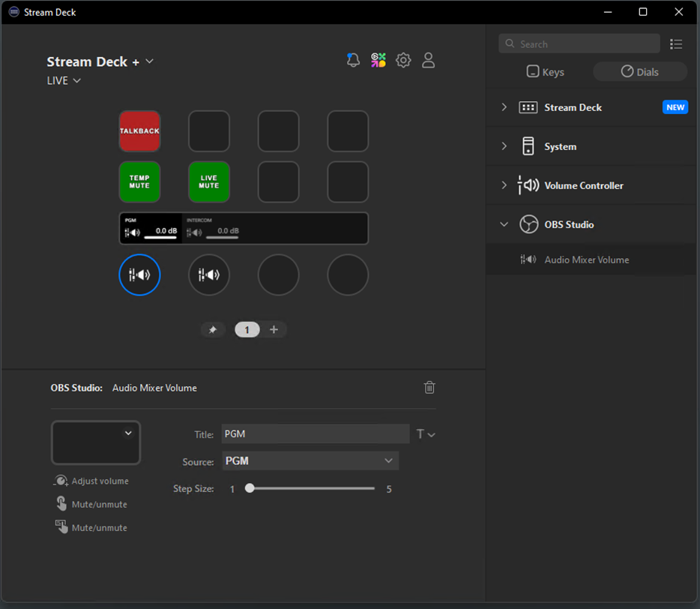
Task: Toggle the green LIVE MUTE key
Action: pos(209,182)
